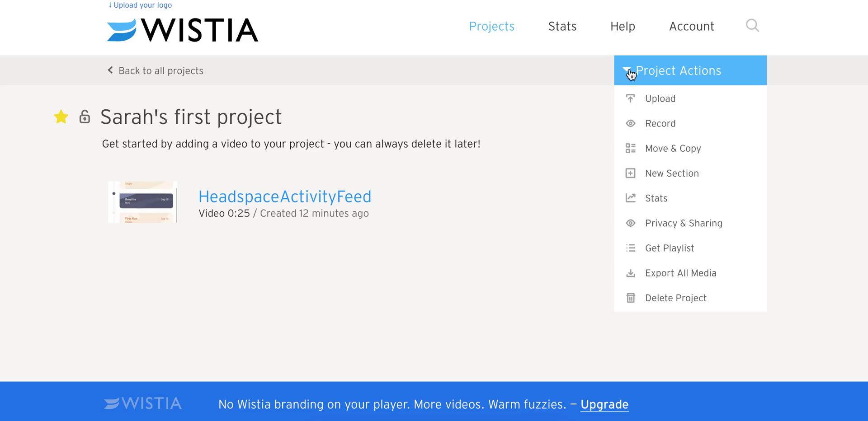Click the Stats chart icon in menu
This screenshot has width=868, height=421.
(630, 198)
